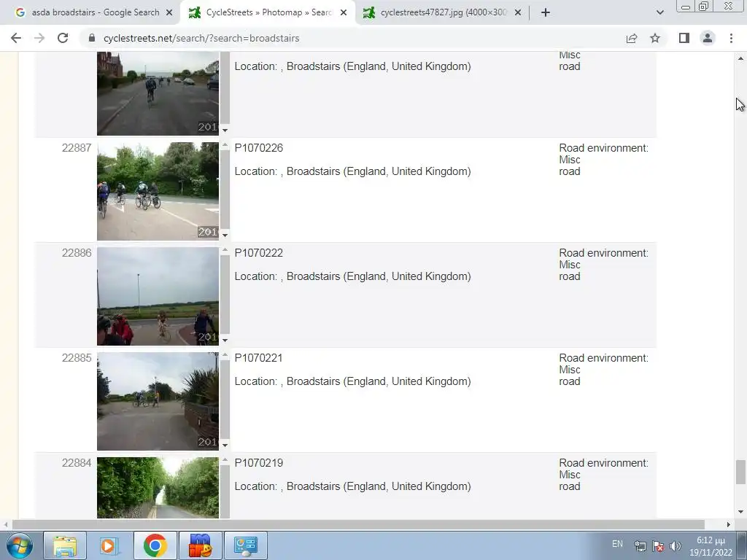The width and height of the screenshot is (747, 560).
Task: Open the colorful M application on the taskbar
Action: click(x=200, y=545)
